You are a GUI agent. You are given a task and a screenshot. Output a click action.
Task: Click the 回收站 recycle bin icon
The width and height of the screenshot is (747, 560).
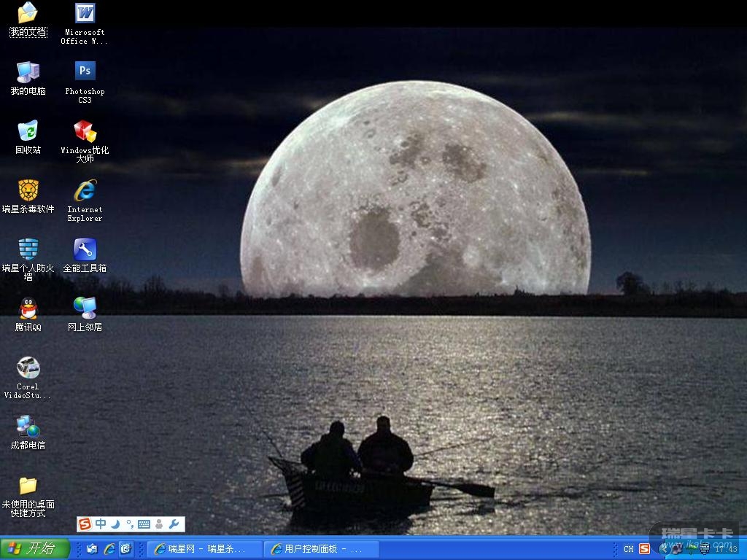[x=28, y=131]
